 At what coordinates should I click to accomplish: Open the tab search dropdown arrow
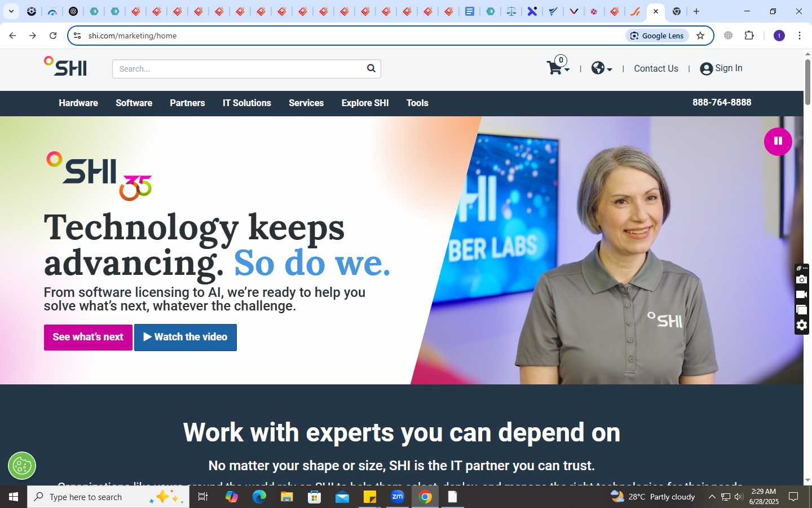(x=11, y=11)
